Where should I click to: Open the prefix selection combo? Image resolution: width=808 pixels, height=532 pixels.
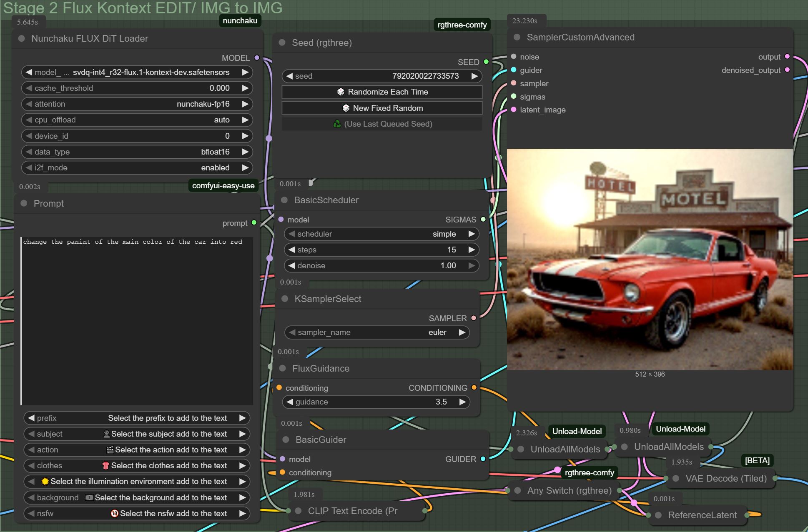coord(137,418)
